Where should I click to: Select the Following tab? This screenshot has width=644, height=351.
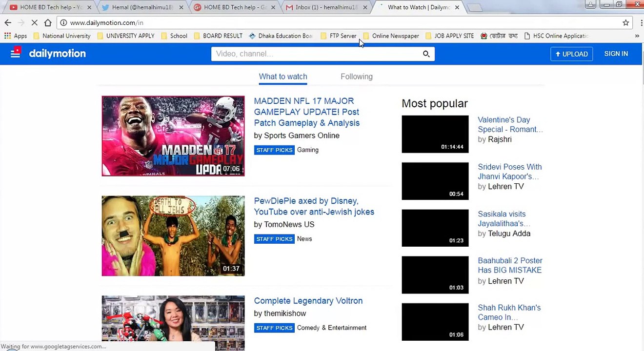[357, 77]
